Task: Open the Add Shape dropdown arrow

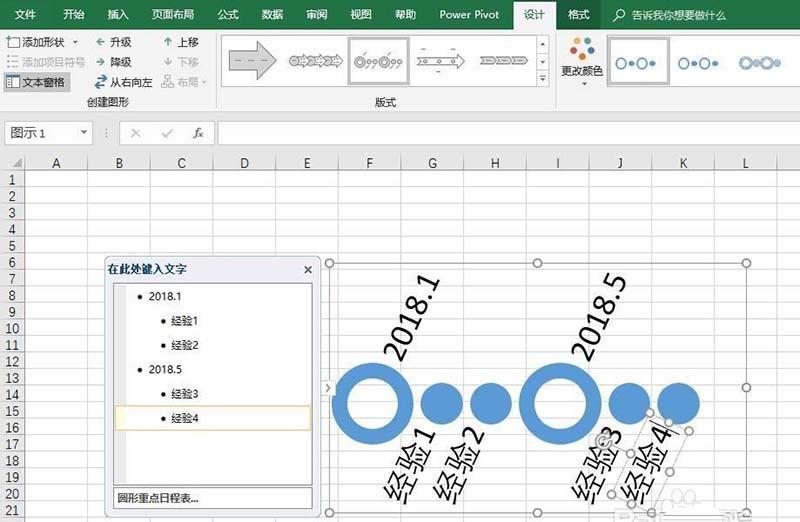Action: 76,42
